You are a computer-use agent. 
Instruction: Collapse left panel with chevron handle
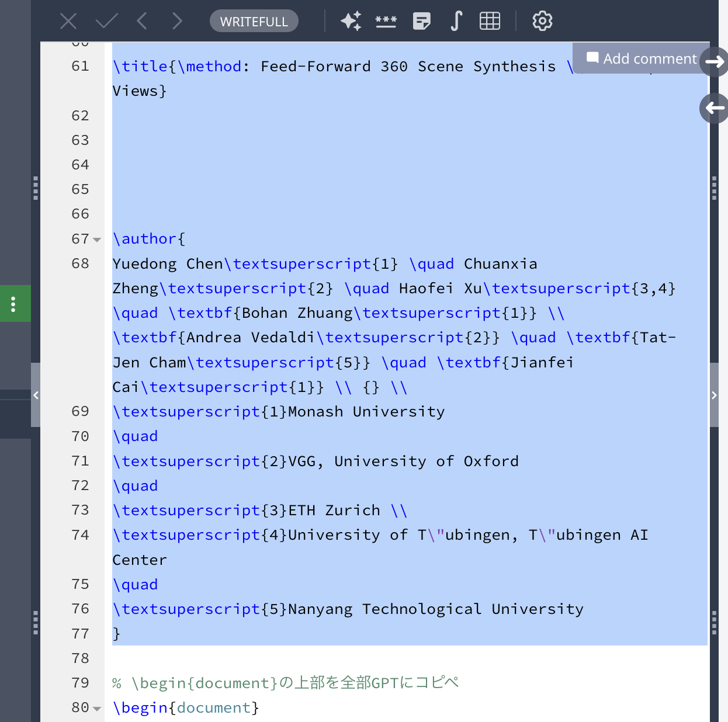click(36, 395)
